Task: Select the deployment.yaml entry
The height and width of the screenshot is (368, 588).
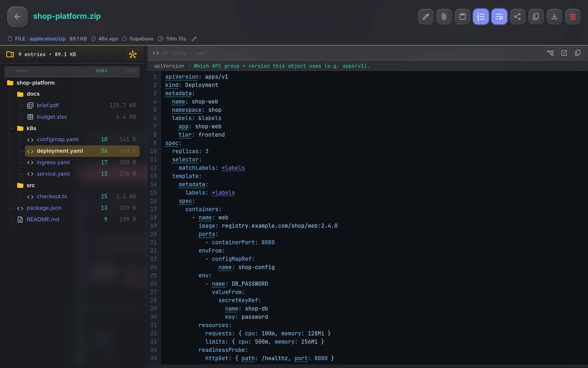Action: click(82, 151)
